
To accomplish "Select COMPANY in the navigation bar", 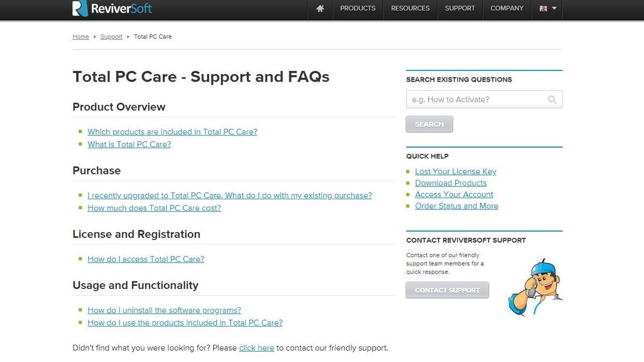I will pos(507,9).
